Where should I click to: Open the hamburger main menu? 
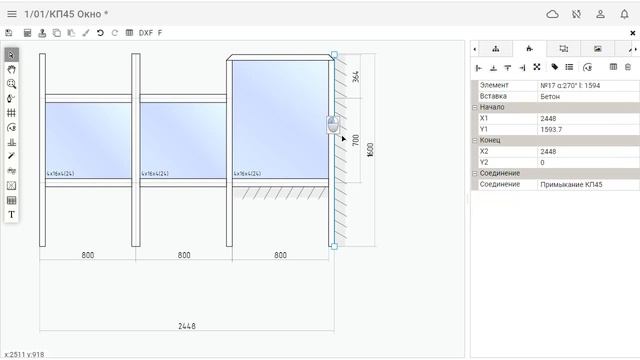tap(12, 14)
